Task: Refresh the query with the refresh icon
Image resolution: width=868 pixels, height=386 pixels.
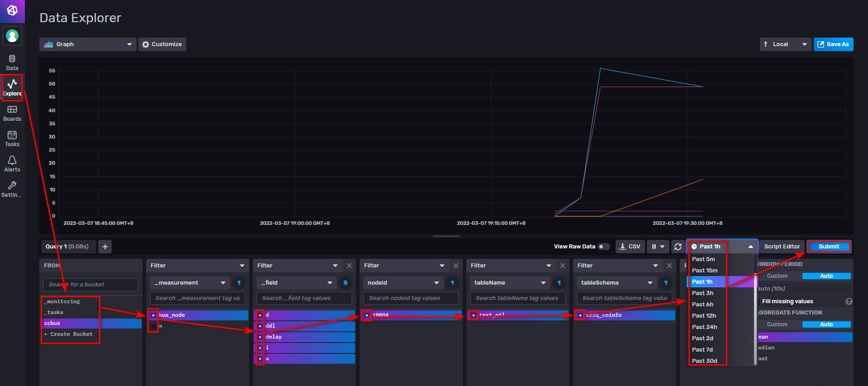Action: coord(678,247)
